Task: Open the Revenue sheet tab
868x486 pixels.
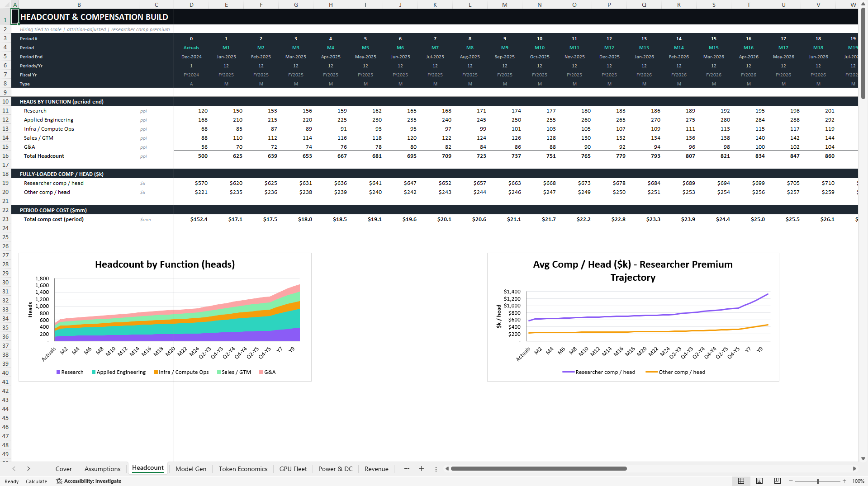Action: pos(376,469)
